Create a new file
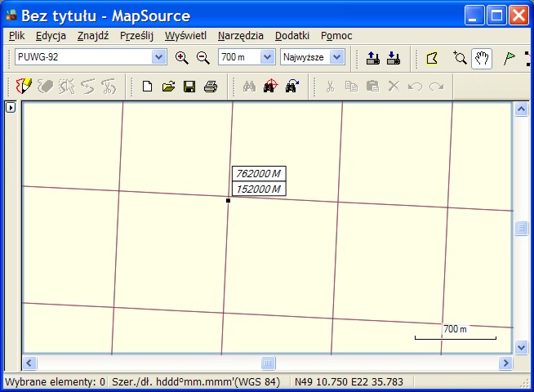This screenshot has width=534, height=392. pos(147,87)
